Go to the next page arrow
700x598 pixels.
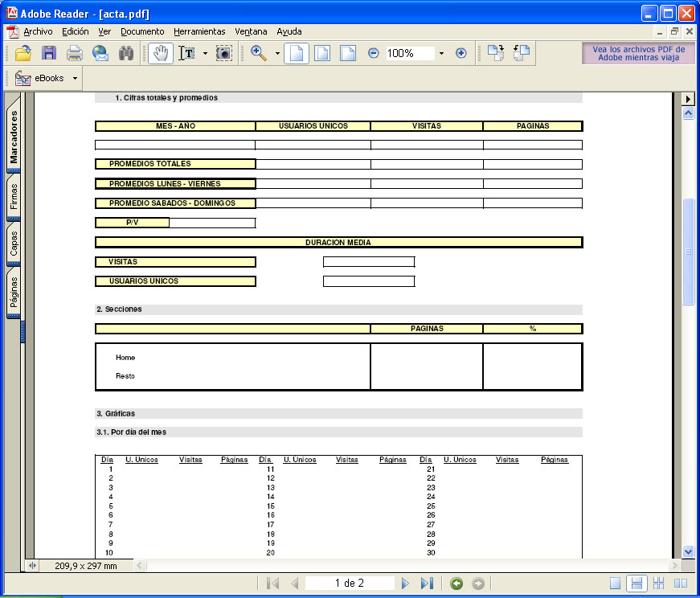click(405, 584)
